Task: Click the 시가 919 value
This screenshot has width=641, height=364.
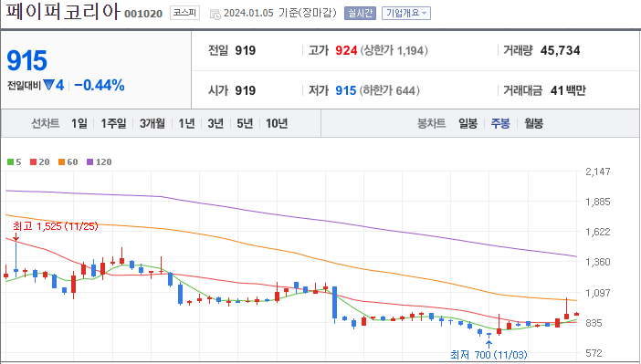Action: [x=246, y=90]
